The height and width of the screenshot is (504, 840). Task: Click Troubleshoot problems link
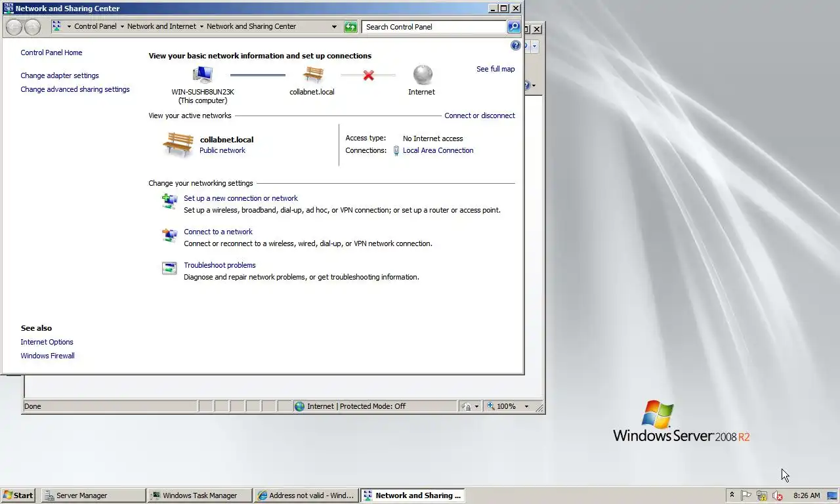(x=220, y=265)
